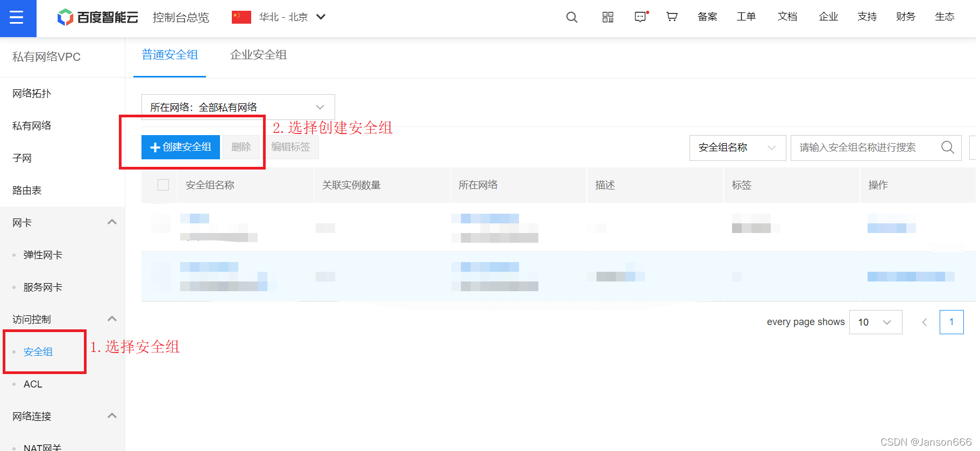Click the 所在网络 column header

click(x=478, y=185)
